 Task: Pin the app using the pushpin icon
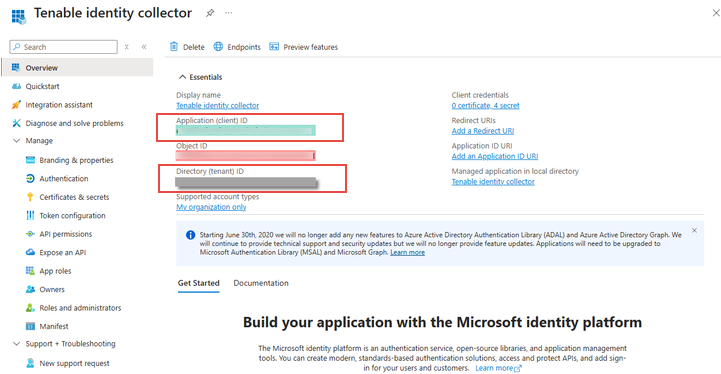pos(210,13)
